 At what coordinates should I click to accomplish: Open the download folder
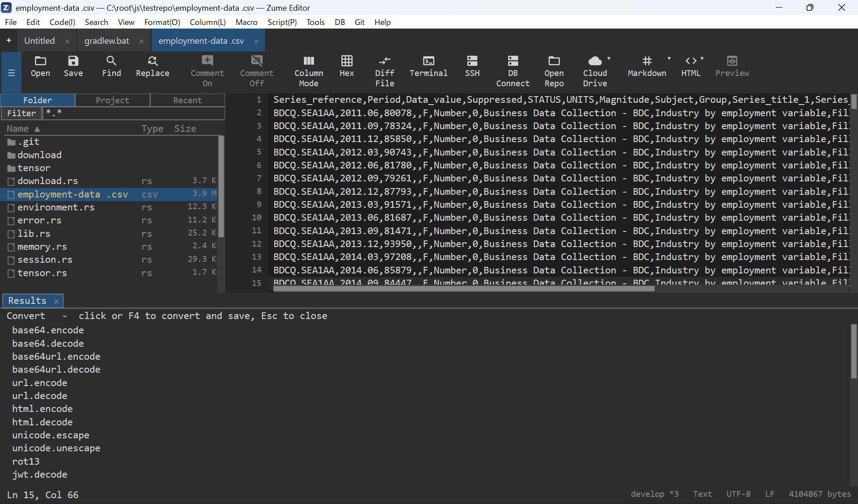coord(109,155)
